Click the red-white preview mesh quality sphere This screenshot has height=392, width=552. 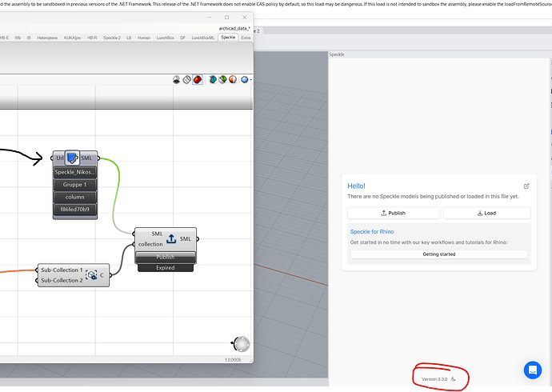pos(233,80)
